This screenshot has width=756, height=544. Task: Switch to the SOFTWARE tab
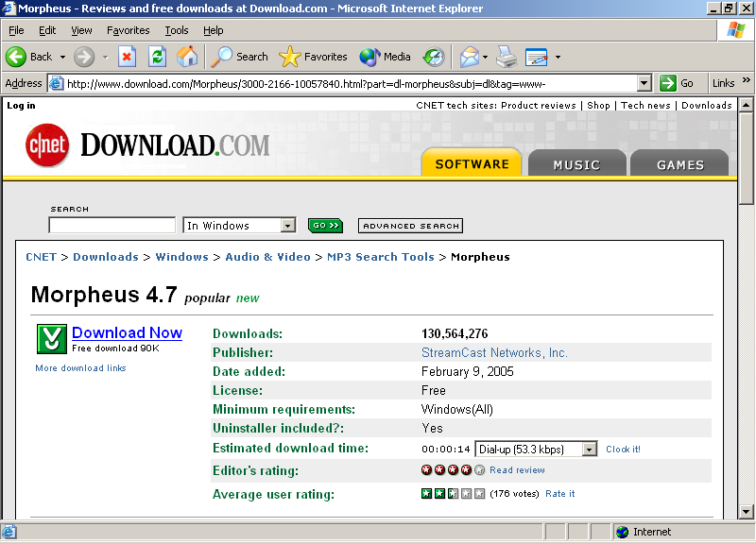pyautogui.click(x=472, y=162)
